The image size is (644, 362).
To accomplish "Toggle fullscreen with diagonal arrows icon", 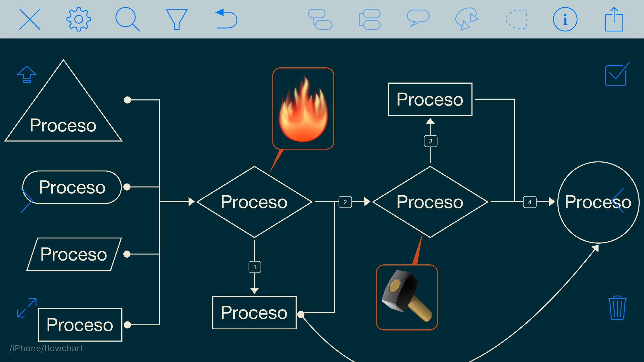I will tap(27, 308).
